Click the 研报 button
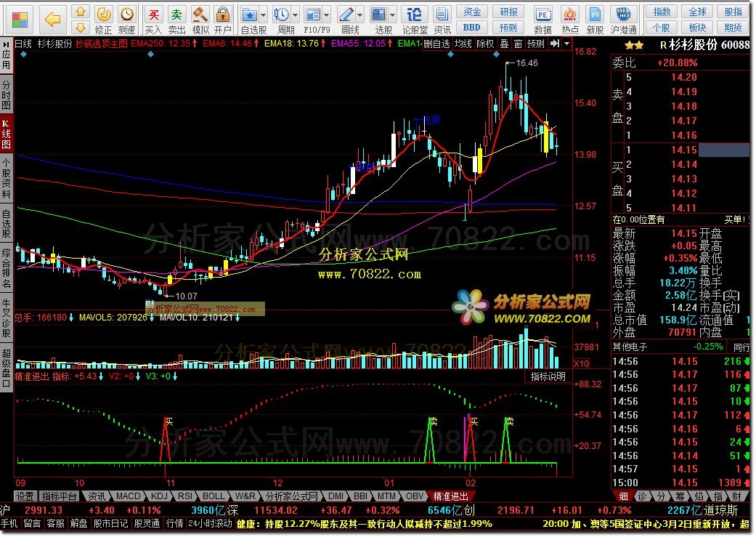Image resolution: width=756 pixels, height=537 pixels. click(x=508, y=12)
